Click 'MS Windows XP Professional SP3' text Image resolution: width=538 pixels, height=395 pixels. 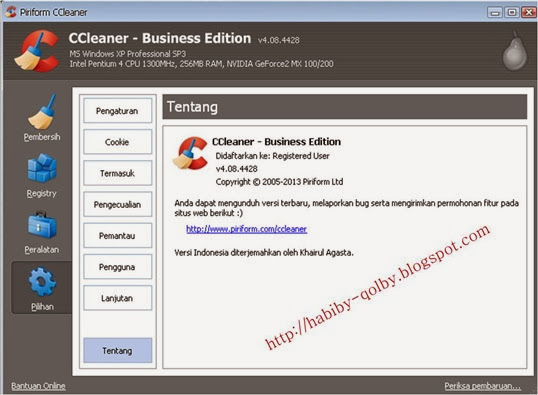tap(128, 54)
